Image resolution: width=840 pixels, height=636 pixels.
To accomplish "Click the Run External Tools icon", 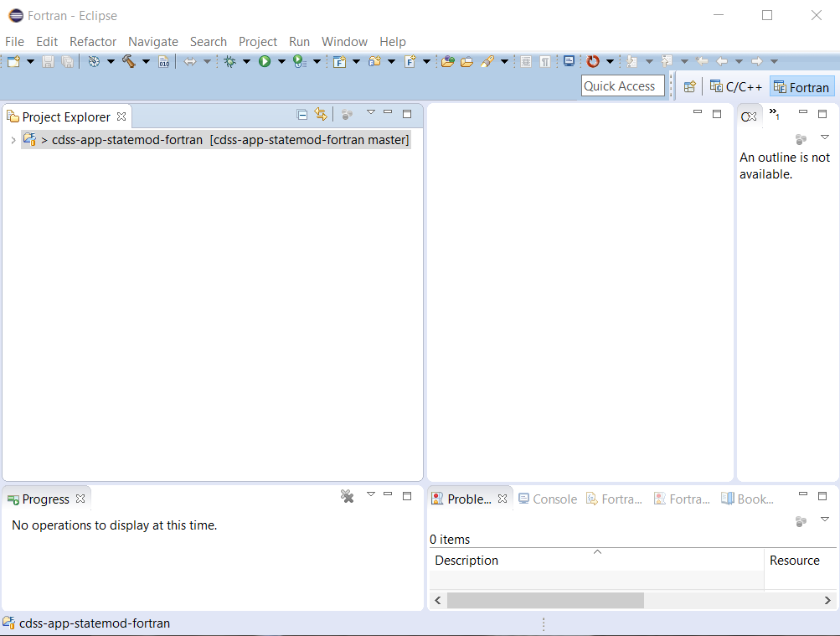I will tap(300, 62).
